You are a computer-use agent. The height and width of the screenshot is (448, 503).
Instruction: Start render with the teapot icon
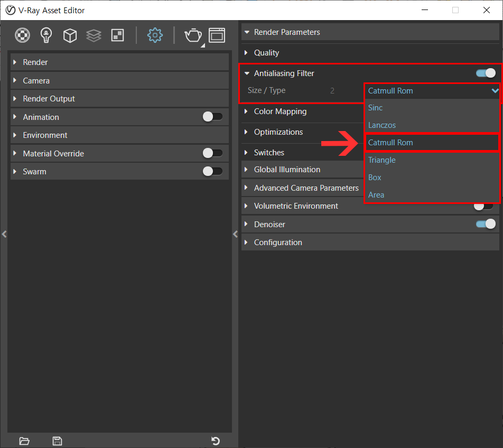pyautogui.click(x=193, y=35)
